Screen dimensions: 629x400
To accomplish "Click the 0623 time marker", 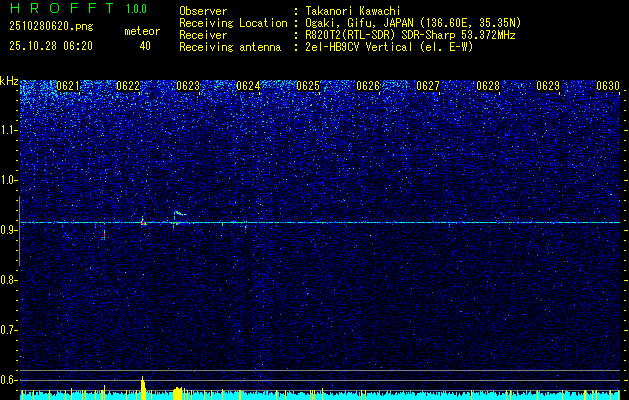I will pyautogui.click(x=188, y=86).
